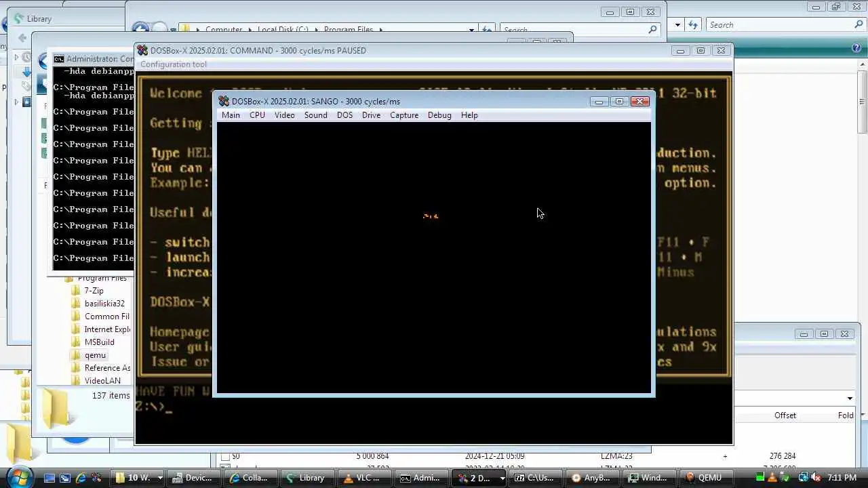Viewport: 868px width, 488px height.
Task: Switch to AnyBurn taskbar button
Action: [x=593, y=478]
